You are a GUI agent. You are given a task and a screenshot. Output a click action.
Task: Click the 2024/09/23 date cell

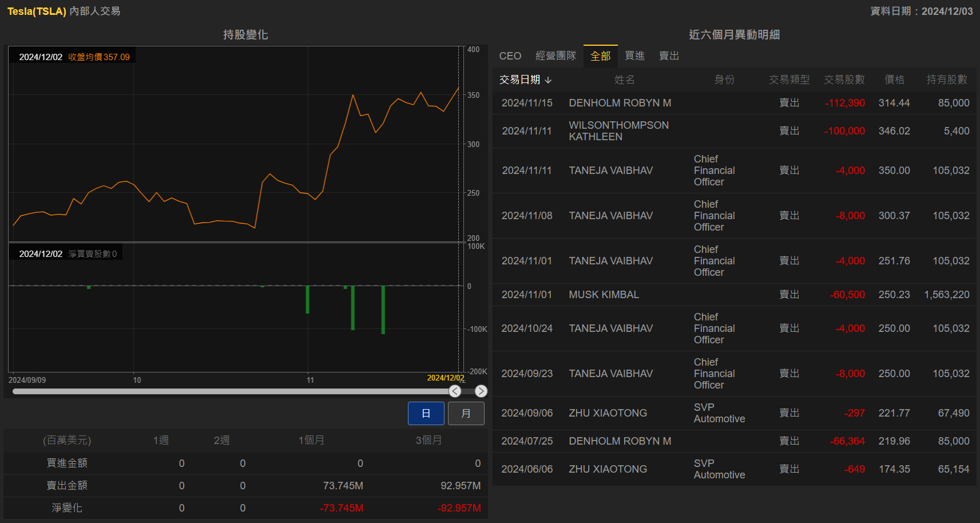[x=527, y=374]
